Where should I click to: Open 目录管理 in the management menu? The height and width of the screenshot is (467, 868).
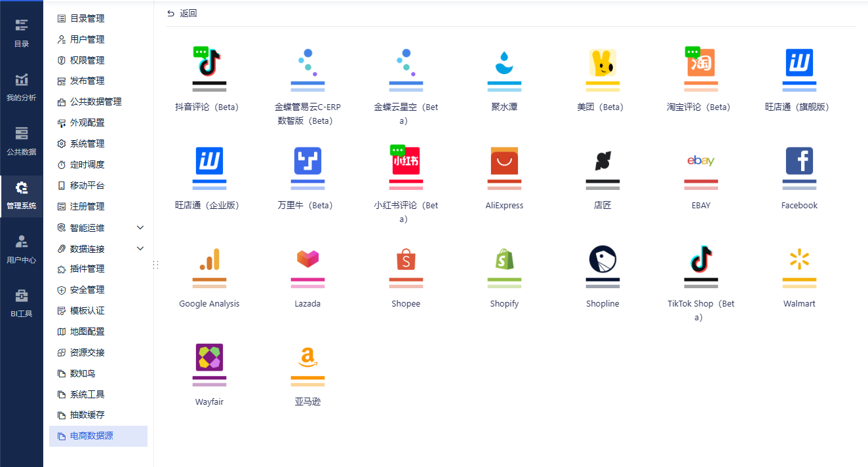point(98,18)
